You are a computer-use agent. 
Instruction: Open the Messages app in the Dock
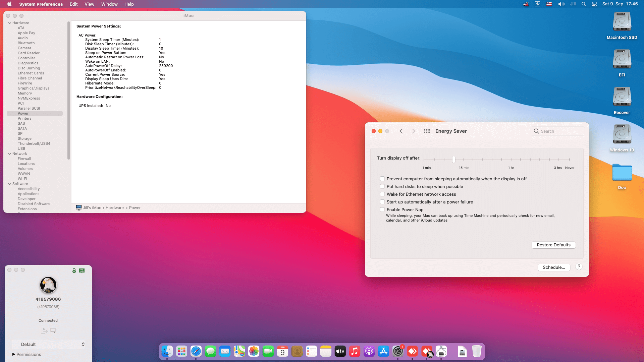tap(210, 351)
